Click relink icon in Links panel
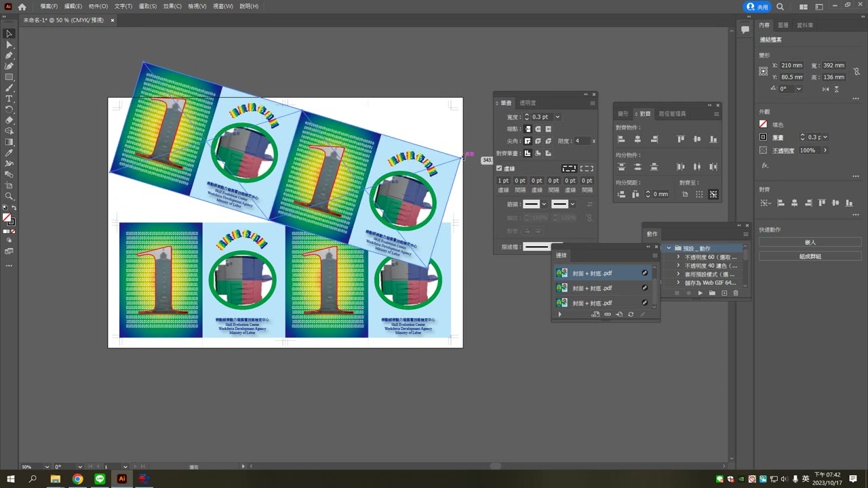The image size is (868, 488). click(608, 314)
